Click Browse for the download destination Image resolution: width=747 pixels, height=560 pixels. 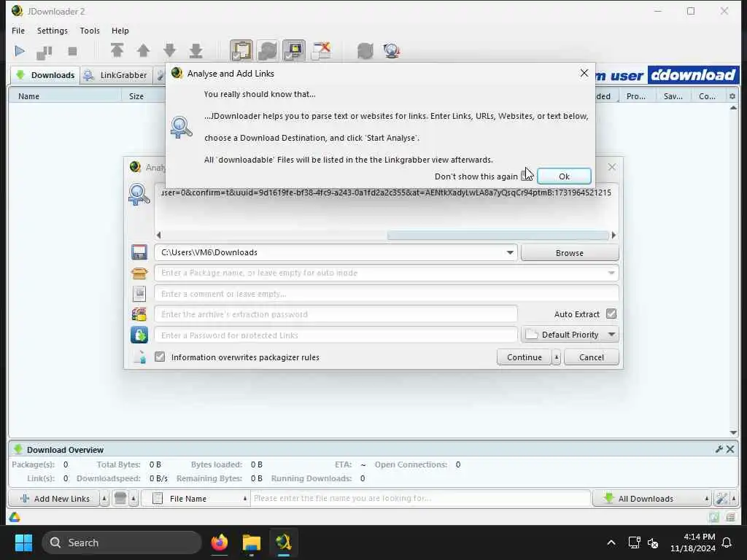pos(569,253)
